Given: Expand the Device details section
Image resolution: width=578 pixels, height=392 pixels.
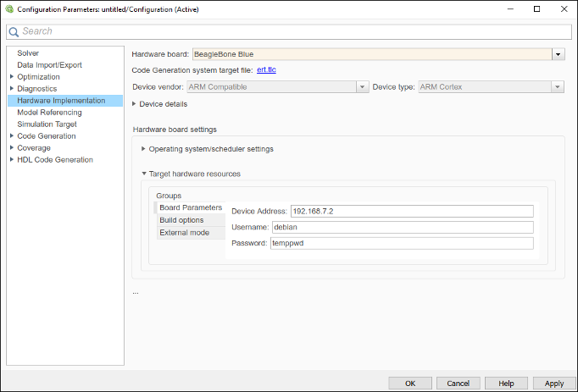Looking at the screenshot, I should click(135, 104).
